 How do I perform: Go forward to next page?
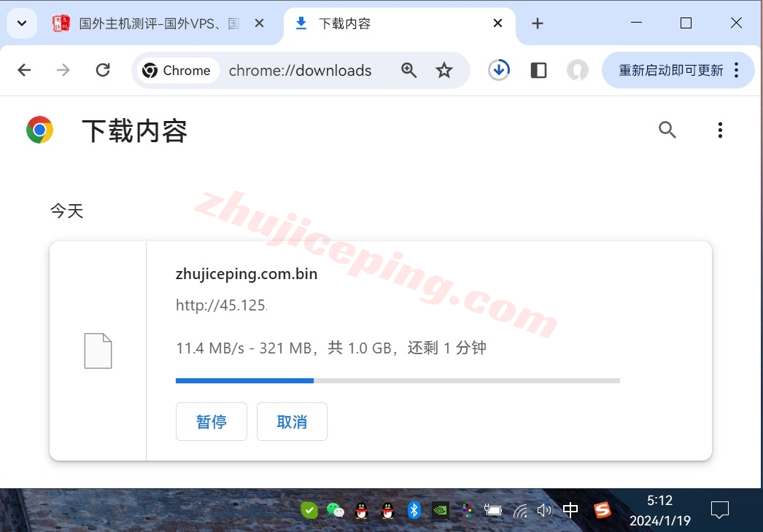pyautogui.click(x=63, y=70)
